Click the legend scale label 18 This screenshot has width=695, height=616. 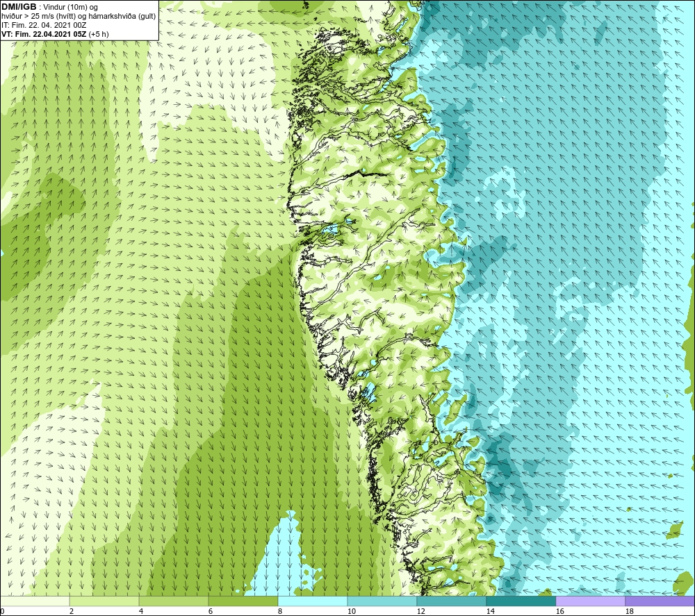(x=629, y=612)
